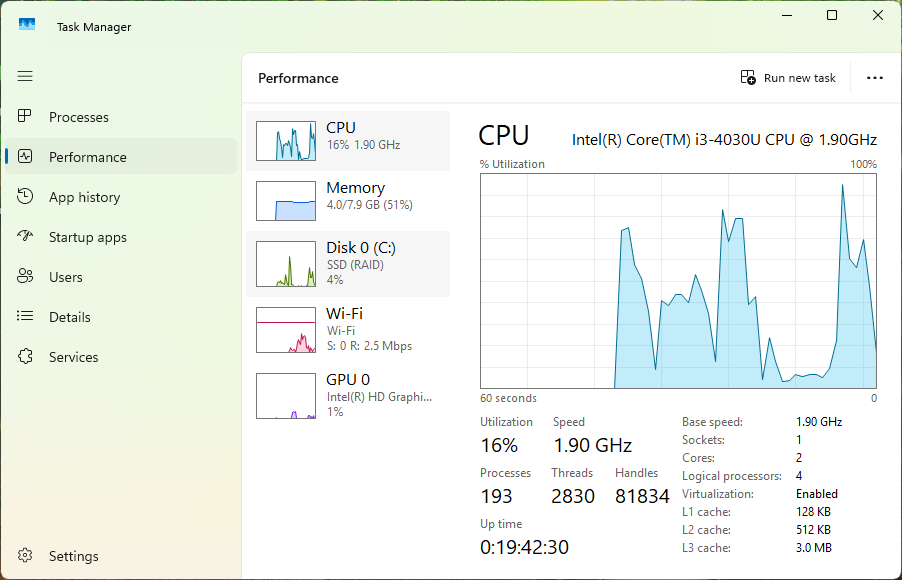Click the Processes icon in sidebar
Image resolution: width=902 pixels, height=580 pixels.
[x=26, y=117]
